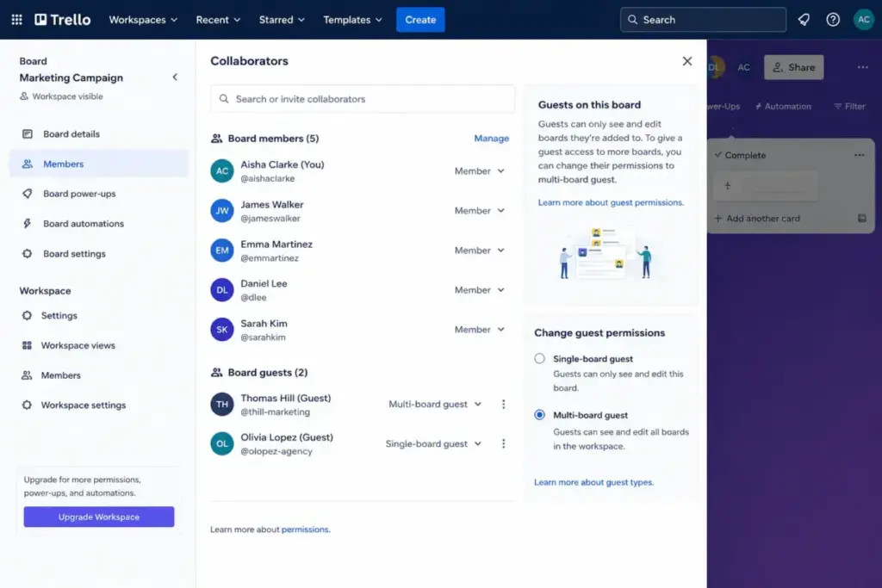Image resolution: width=882 pixels, height=588 pixels.
Task: Open the app switcher grid icon
Action: click(x=17, y=20)
